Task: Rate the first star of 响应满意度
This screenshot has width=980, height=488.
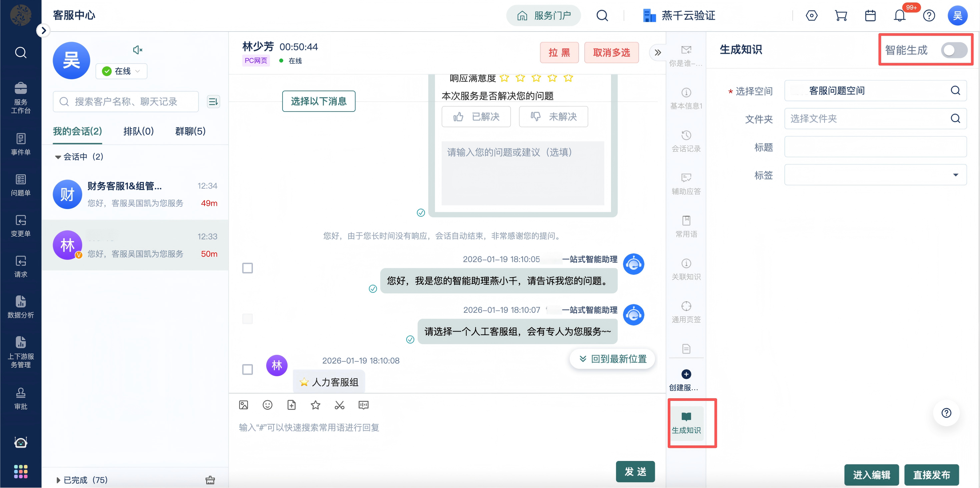Action: click(x=504, y=78)
